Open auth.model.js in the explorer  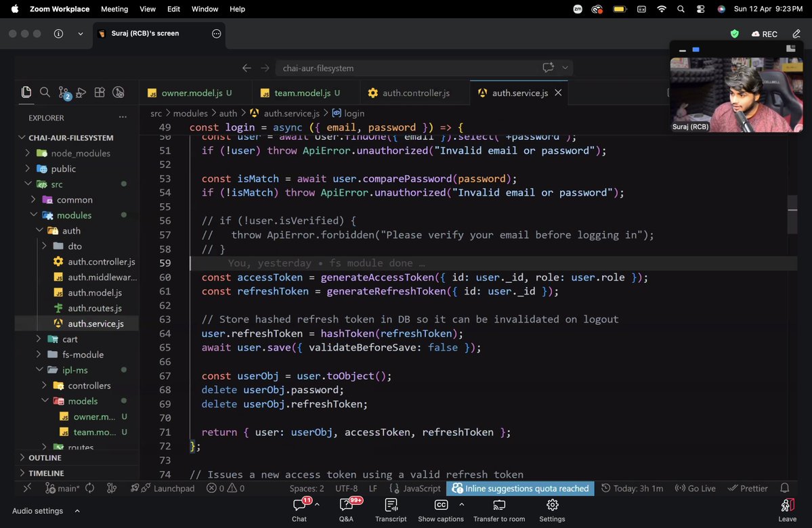click(x=77, y=292)
